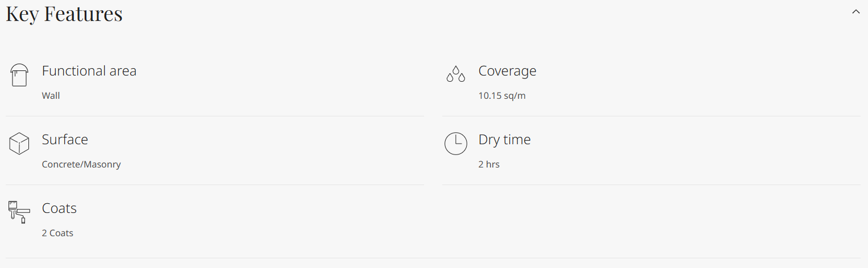Click the water droplets Coverage icon
The height and width of the screenshot is (268, 868).
(455, 74)
